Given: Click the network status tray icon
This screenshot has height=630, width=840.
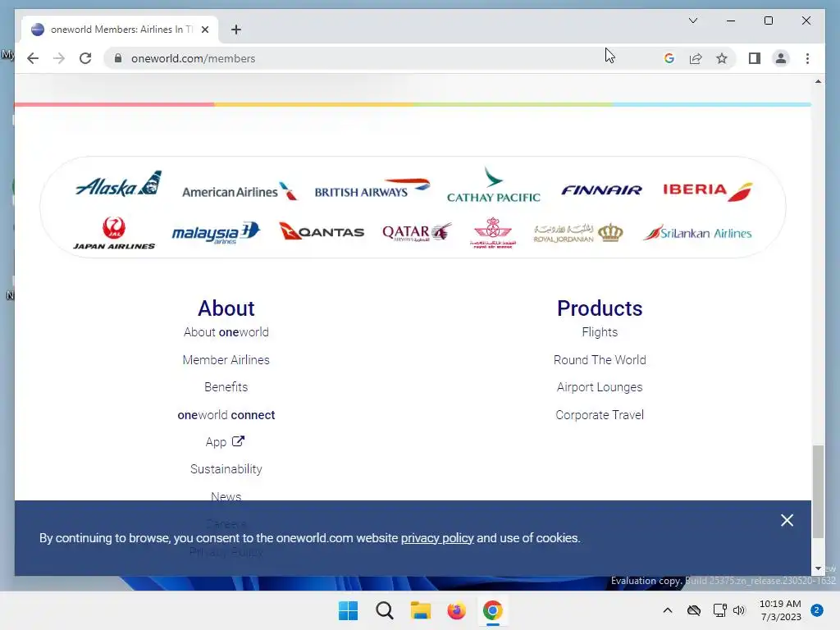Looking at the screenshot, I should coord(719,610).
